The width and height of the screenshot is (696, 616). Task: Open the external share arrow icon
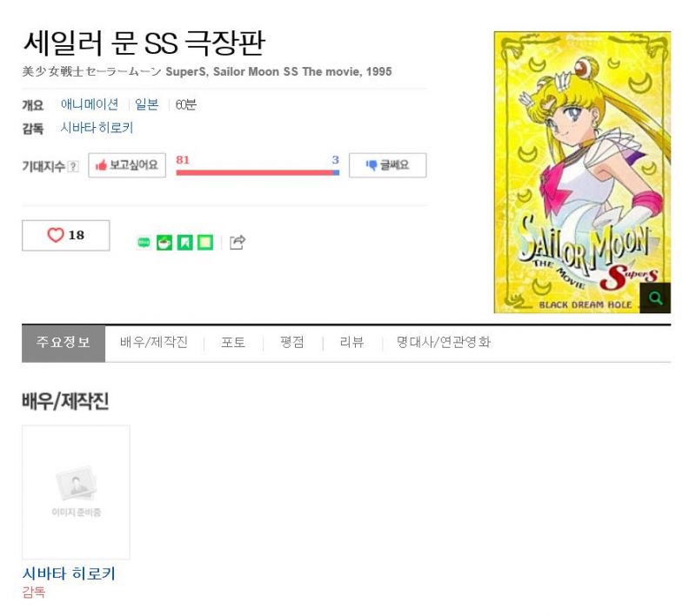pyautogui.click(x=237, y=243)
